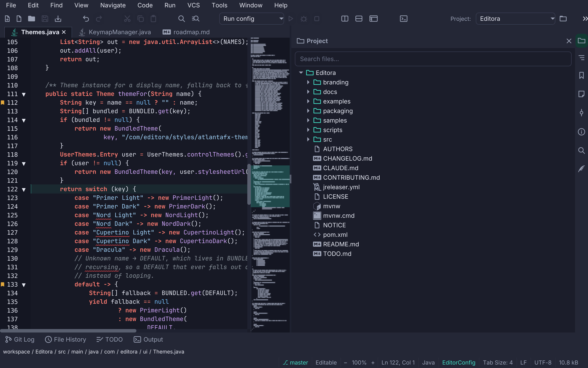The height and width of the screenshot is (368, 588).
Task: Start debugging with bug icon
Action: [x=304, y=19]
